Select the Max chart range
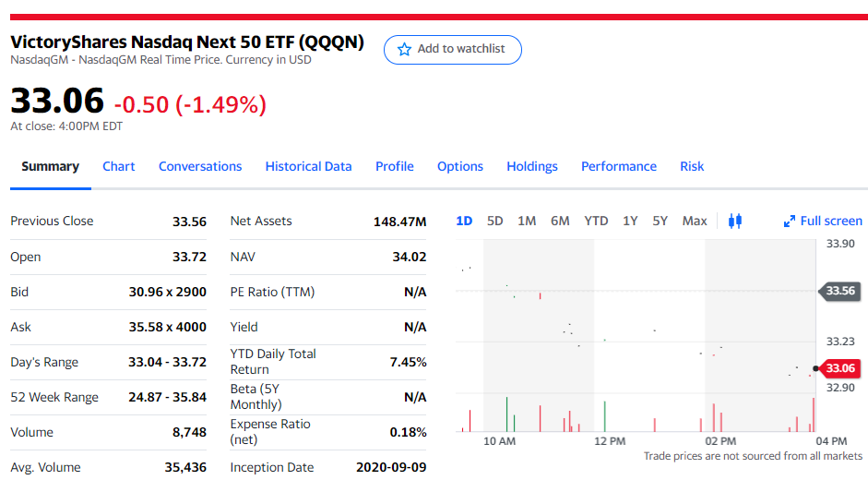 (x=695, y=222)
